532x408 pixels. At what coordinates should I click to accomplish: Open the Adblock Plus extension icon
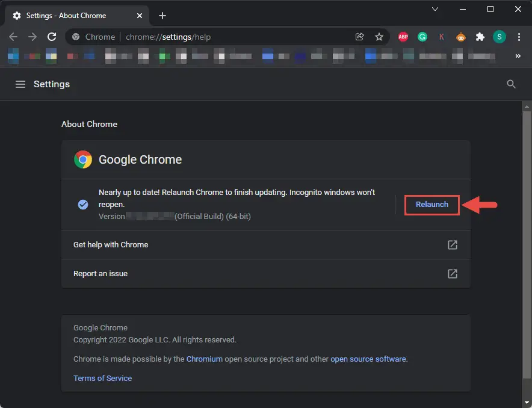click(x=403, y=37)
